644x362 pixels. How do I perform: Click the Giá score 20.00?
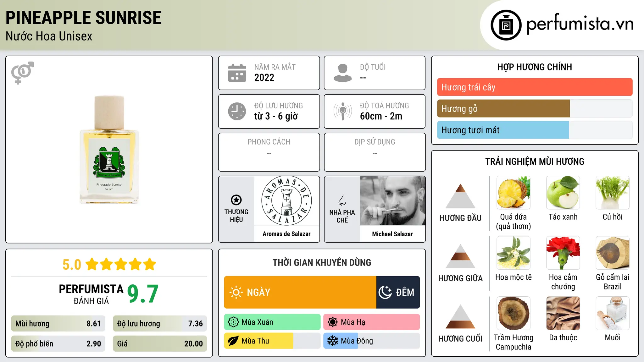[x=193, y=344]
